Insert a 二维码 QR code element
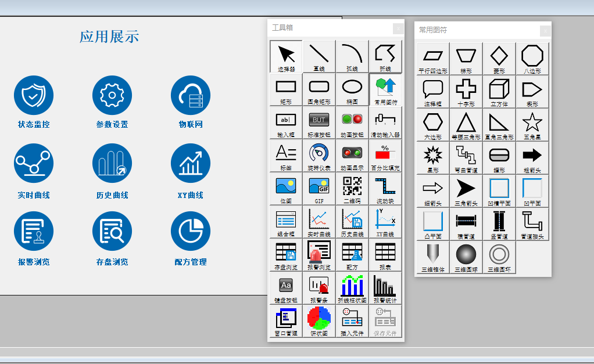 (352, 188)
